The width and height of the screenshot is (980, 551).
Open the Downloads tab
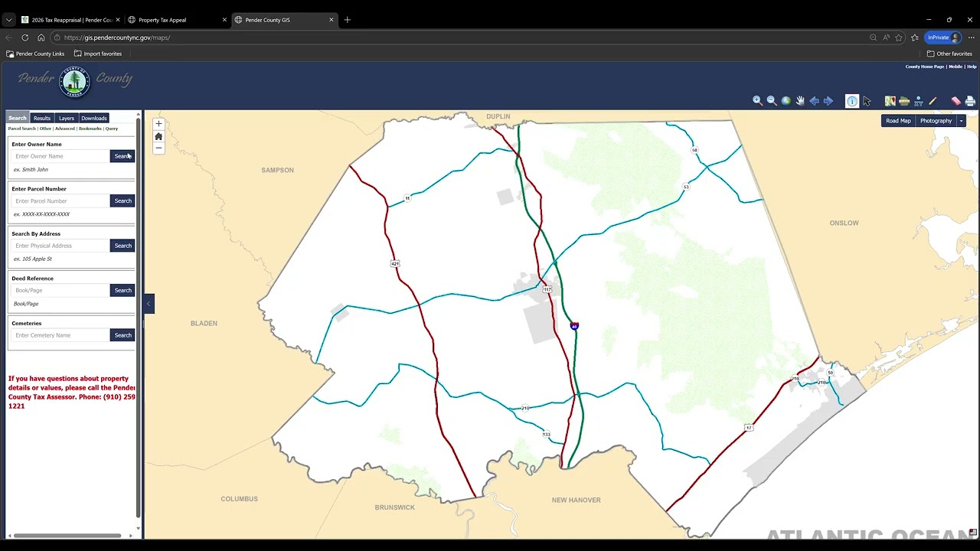point(94,118)
